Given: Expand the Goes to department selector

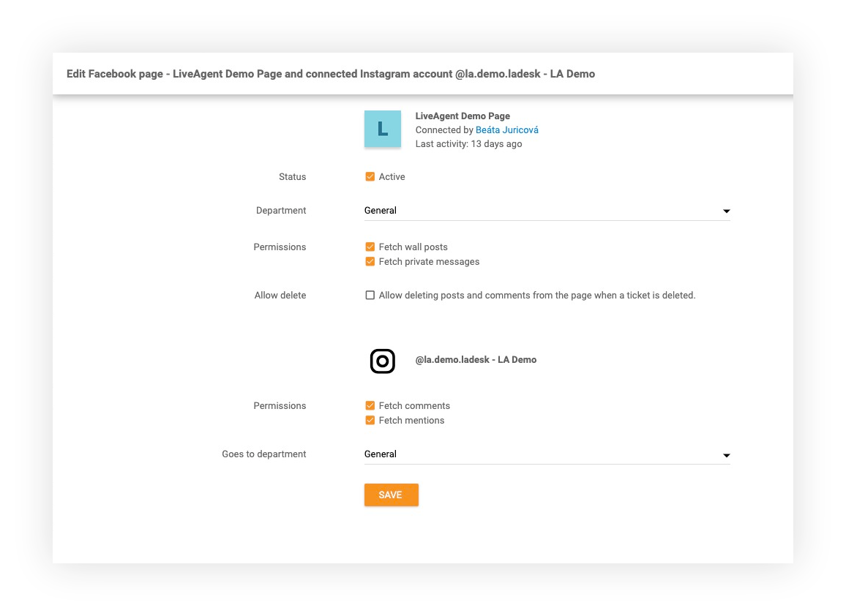Looking at the screenshot, I should pyautogui.click(x=547, y=454).
